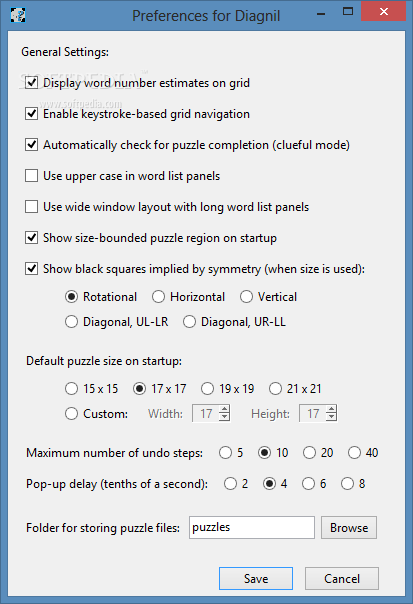Choose Diagonal, UR-LL symmetry

(189, 322)
